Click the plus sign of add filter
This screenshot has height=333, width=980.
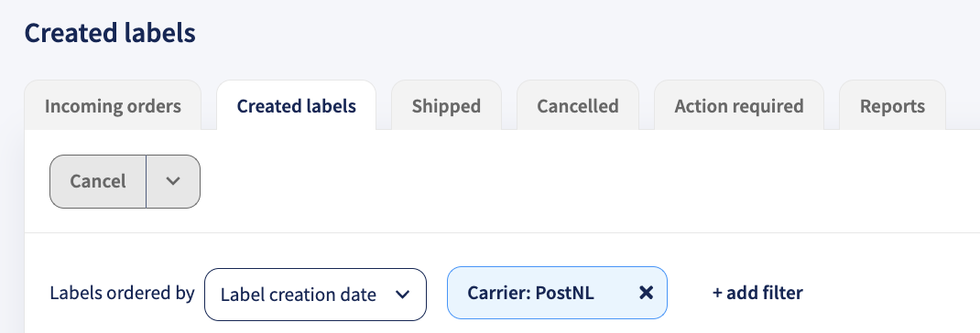(x=717, y=293)
